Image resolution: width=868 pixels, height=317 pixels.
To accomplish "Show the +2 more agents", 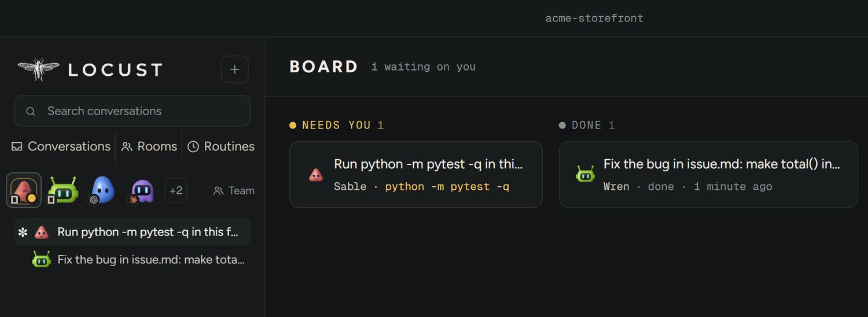I will 176,190.
